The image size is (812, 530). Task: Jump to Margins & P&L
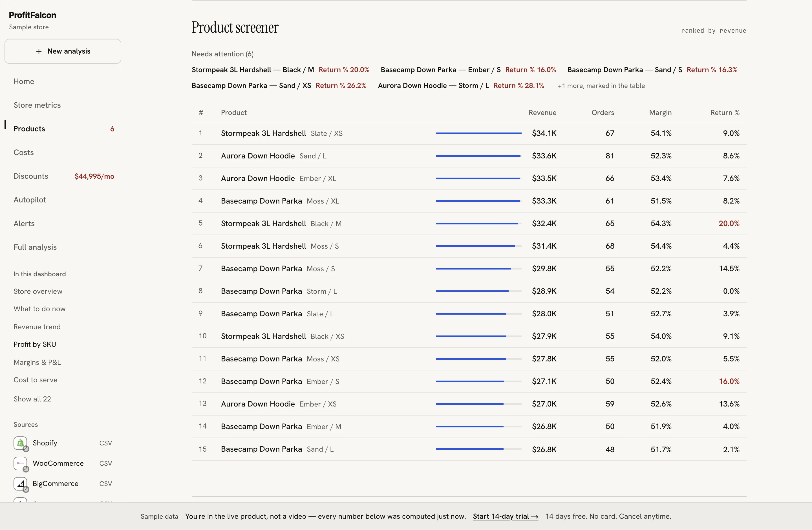tap(37, 362)
